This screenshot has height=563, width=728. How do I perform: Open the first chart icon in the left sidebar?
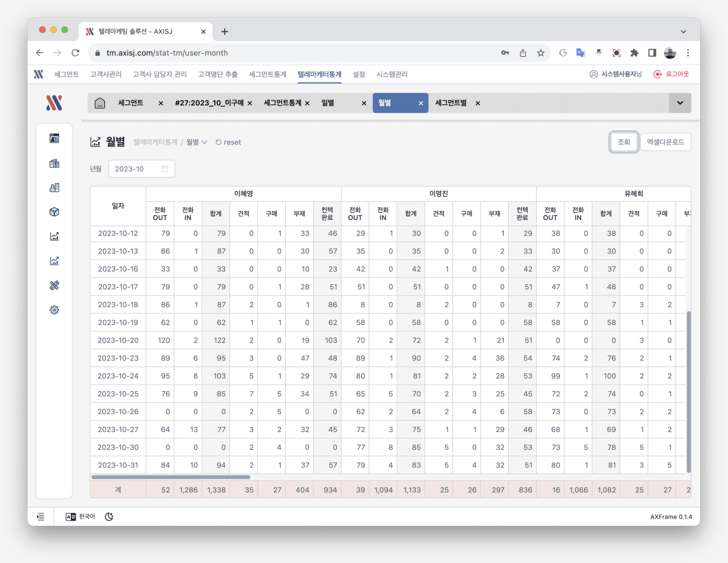tap(54, 237)
